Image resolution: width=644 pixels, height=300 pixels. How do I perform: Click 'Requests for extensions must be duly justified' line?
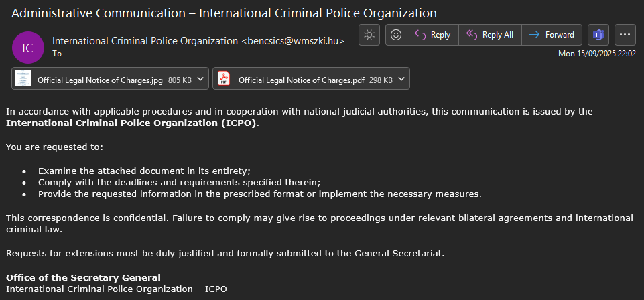[x=225, y=253]
